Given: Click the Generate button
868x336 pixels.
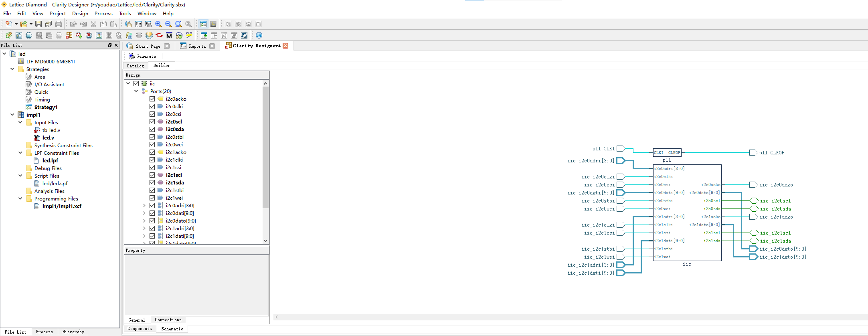Looking at the screenshot, I should [142, 56].
